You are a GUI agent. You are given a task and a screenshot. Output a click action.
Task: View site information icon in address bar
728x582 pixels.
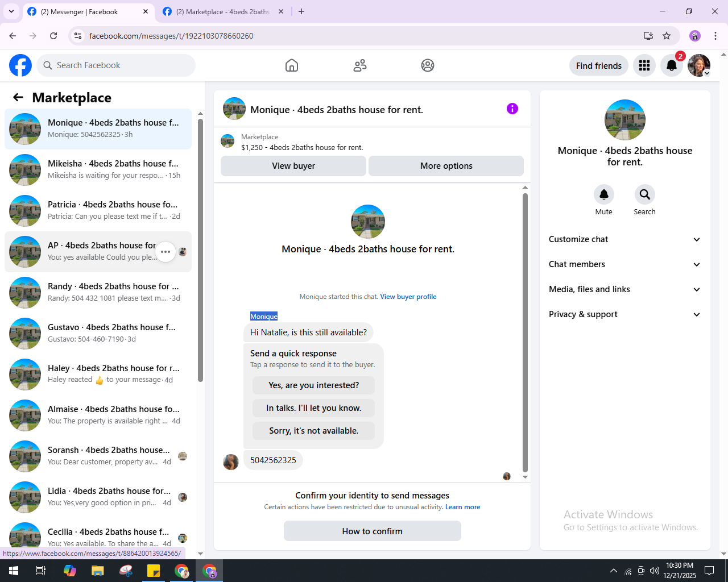[78, 36]
